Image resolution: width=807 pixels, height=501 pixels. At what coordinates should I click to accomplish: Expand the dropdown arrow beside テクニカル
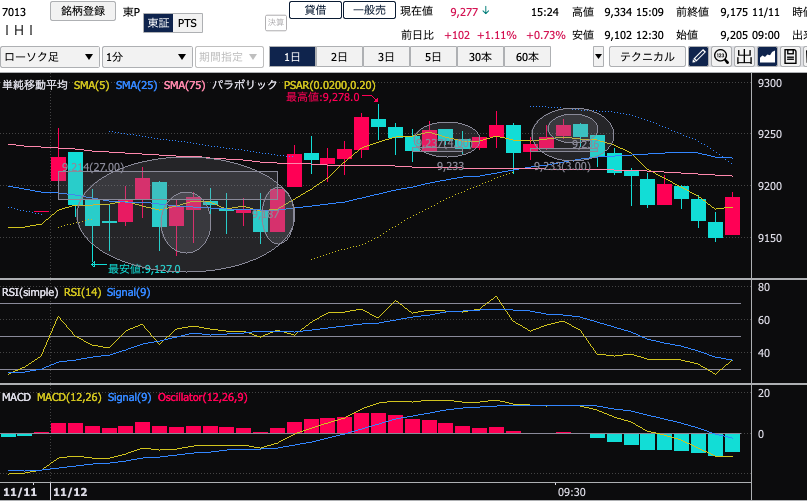point(598,57)
